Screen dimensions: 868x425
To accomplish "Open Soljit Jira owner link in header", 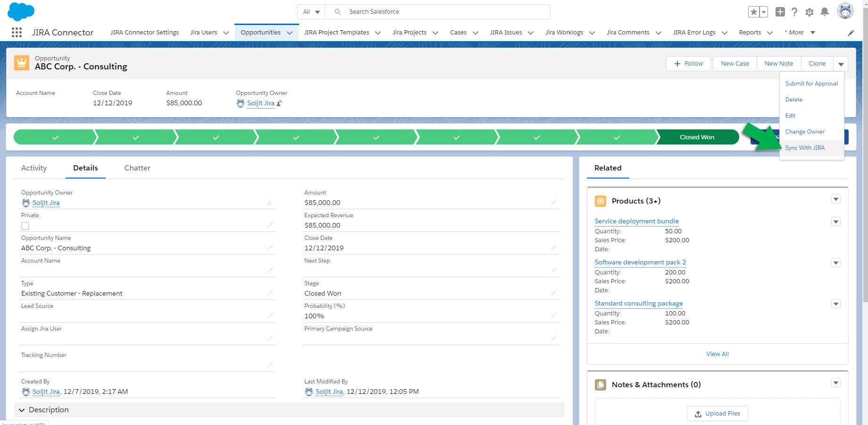I will (260, 103).
